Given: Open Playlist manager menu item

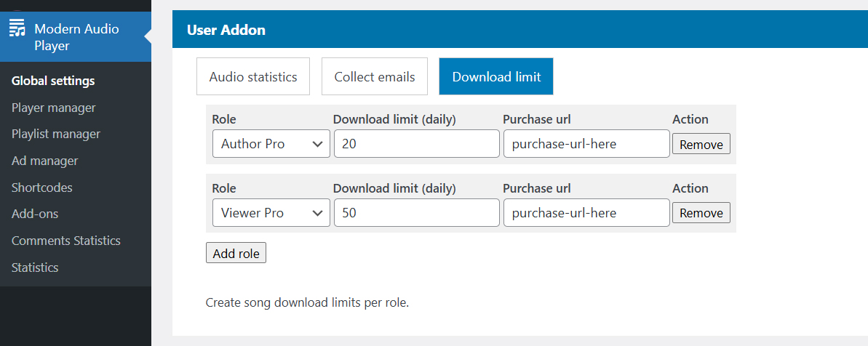Looking at the screenshot, I should (56, 134).
